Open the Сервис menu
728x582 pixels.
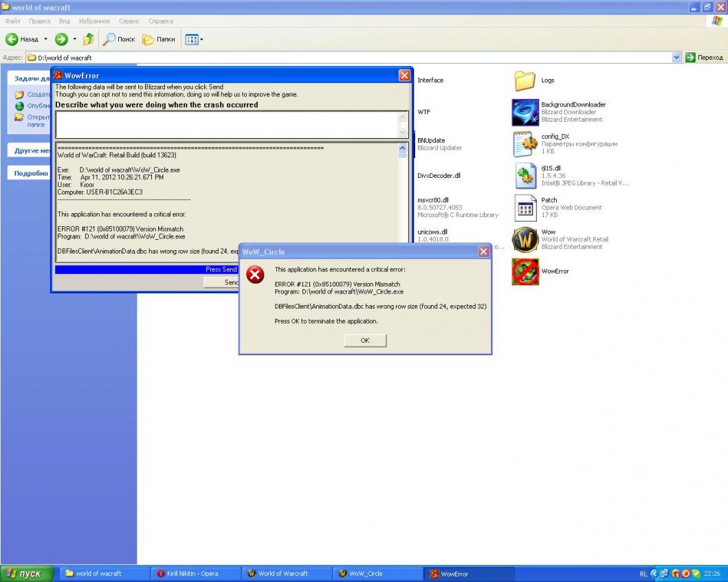129,21
